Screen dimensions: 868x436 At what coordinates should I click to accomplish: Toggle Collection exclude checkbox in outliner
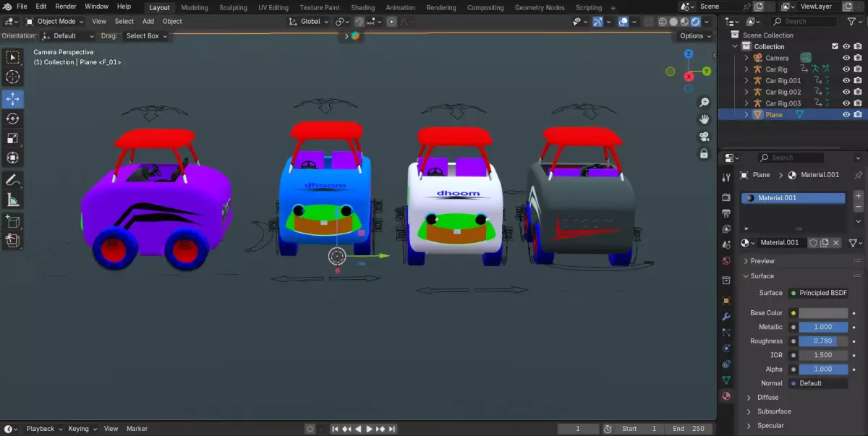tap(835, 46)
